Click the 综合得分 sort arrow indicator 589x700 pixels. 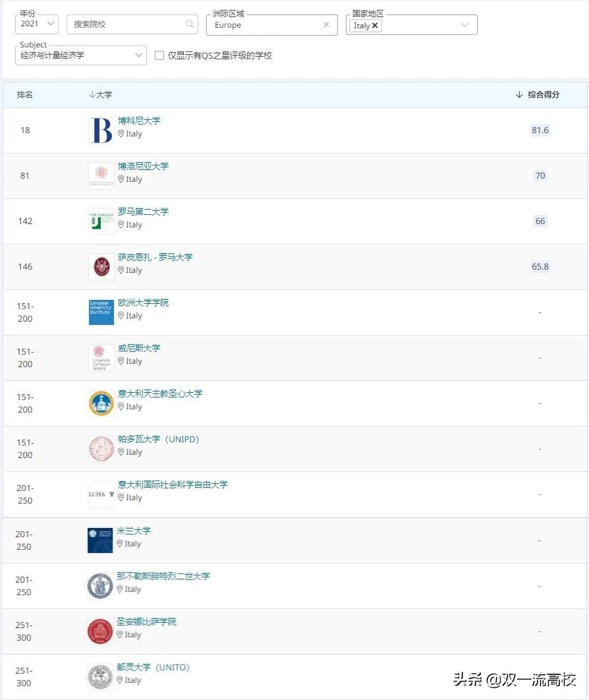pyautogui.click(x=520, y=94)
